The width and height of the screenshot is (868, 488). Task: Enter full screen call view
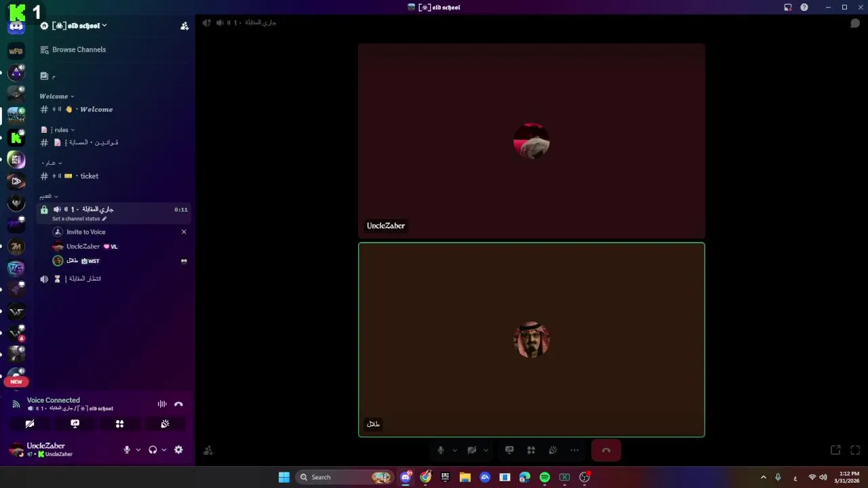pyautogui.click(x=855, y=450)
